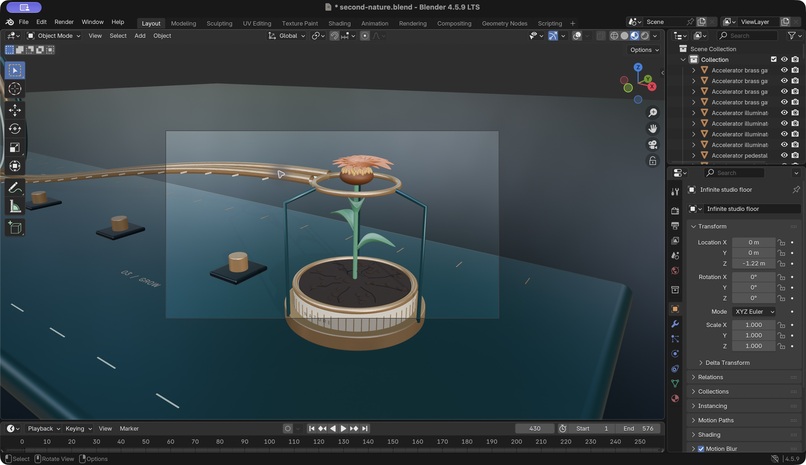Open the viewport Options dropdown
The height and width of the screenshot is (465, 806).
(644, 50)
